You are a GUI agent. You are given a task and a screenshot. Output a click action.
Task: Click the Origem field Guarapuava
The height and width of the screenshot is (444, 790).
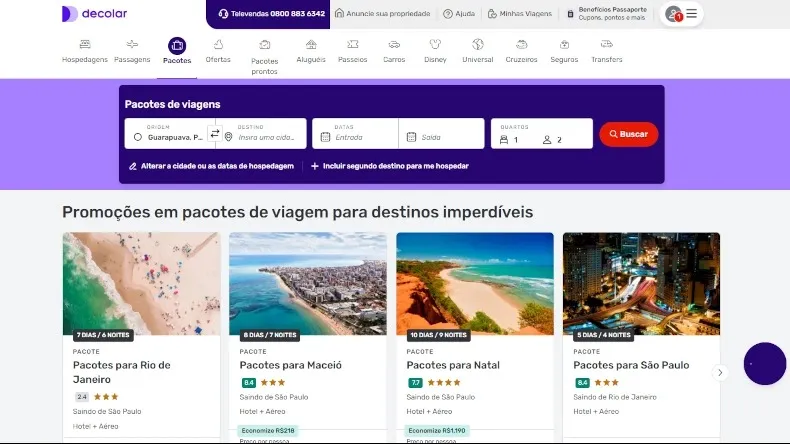(170, 134)
